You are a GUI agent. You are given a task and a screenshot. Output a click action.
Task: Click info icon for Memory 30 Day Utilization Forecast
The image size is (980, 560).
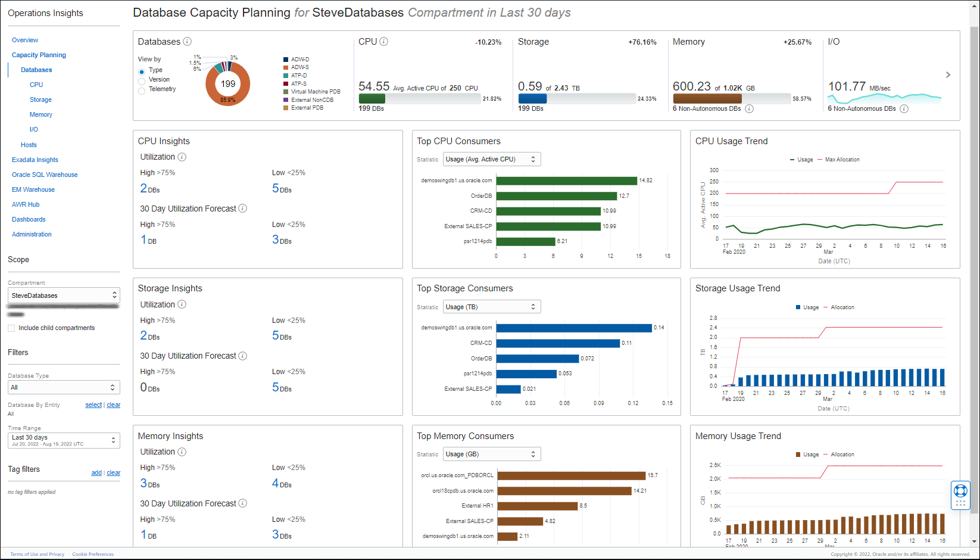coord(243,503)
